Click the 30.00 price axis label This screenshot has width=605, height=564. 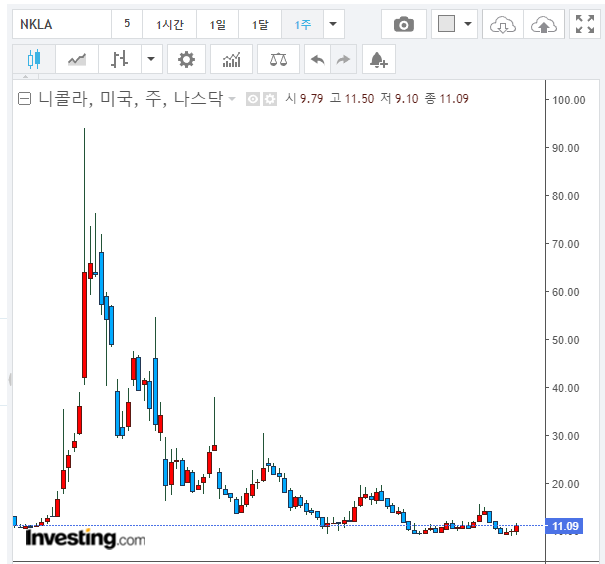[566, 436]
